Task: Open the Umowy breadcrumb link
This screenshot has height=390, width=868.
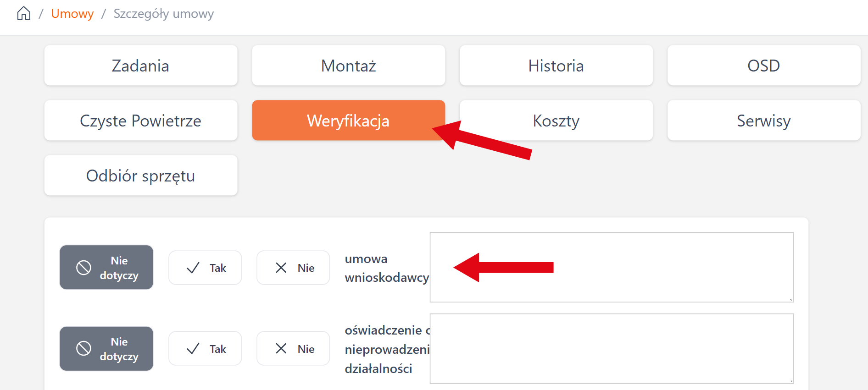Action: tap(72, 14)
